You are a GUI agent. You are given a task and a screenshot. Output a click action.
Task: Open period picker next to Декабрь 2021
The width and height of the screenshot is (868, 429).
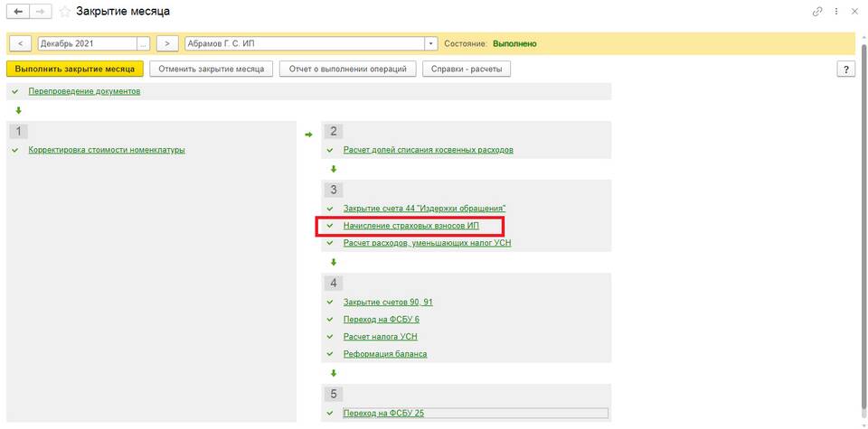click(x=143, y=43)
